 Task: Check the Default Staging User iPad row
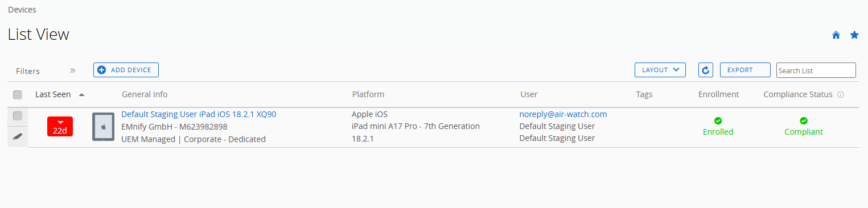click(x=18, y=116)
